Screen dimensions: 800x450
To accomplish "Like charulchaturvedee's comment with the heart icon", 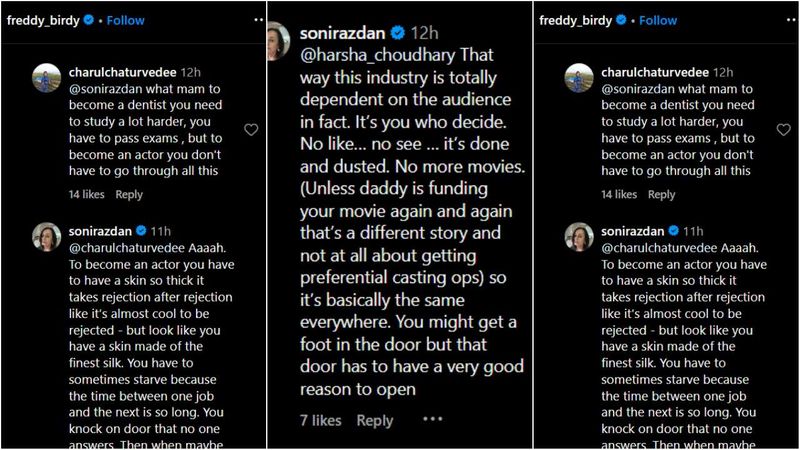I will (251, 129).
